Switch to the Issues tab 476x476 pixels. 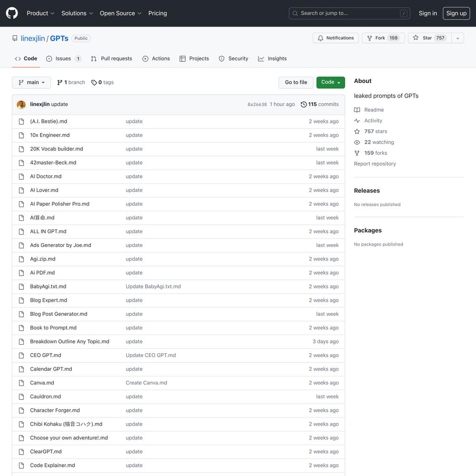[x=63, y=59]
